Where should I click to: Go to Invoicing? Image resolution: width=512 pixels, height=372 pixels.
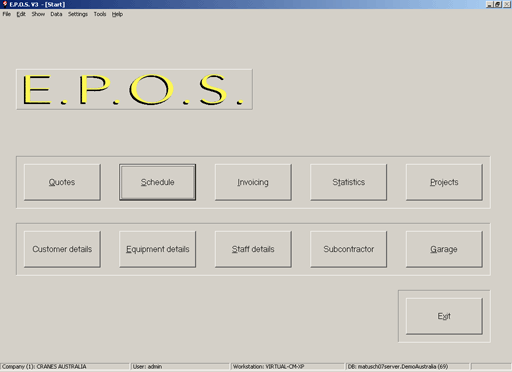click(253, 182)
